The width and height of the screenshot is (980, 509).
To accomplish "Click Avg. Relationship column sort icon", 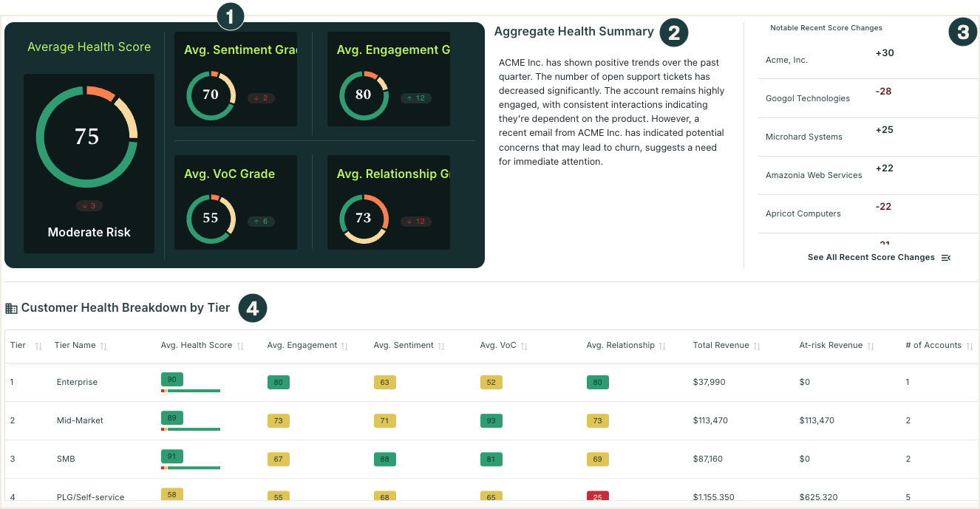I will (x=662, y=346).
